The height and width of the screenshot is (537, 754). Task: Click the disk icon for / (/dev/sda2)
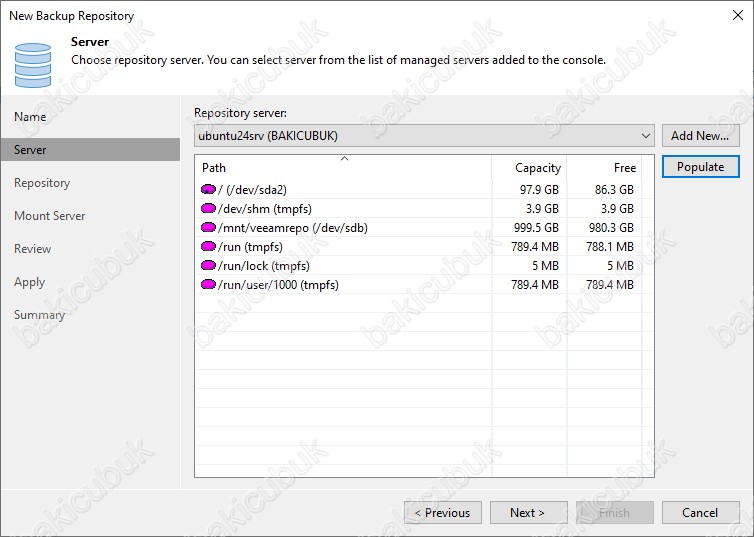pyautogui.click(x=208, y=189)
